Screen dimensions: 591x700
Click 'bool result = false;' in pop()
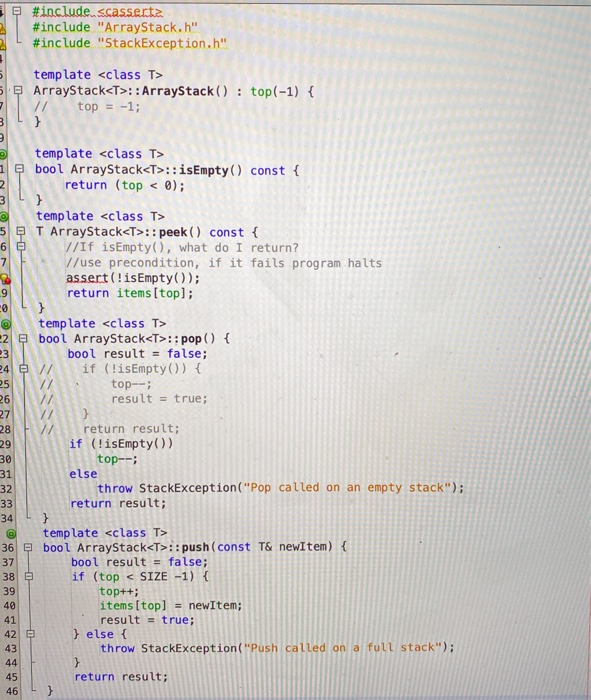pos(137,354)
